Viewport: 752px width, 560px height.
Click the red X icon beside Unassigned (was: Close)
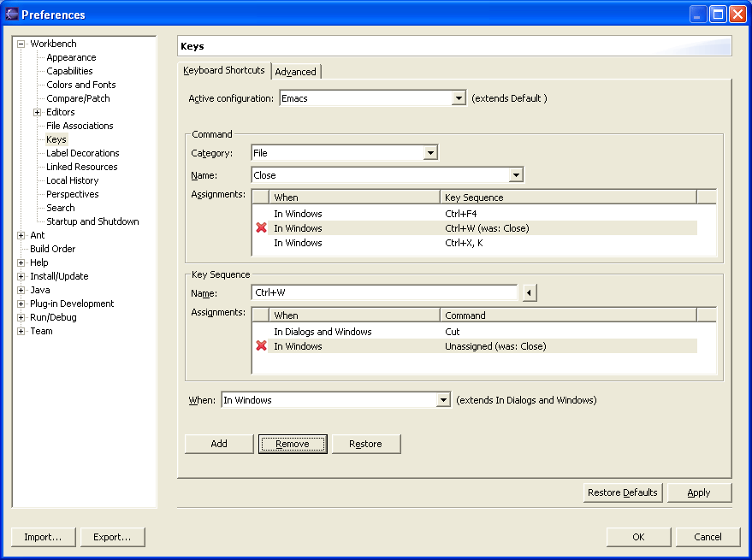click(x=261, y=345)
